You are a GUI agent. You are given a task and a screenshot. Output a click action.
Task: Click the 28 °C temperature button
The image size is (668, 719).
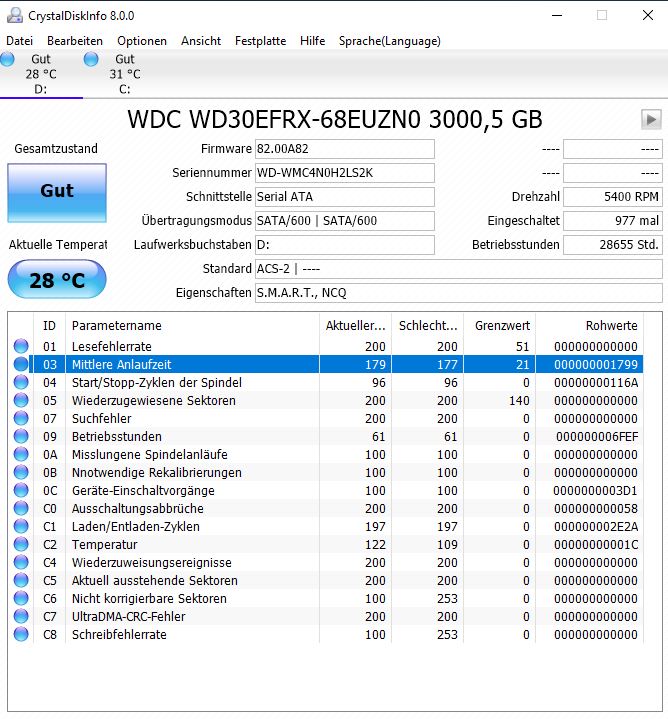point(57,279)
